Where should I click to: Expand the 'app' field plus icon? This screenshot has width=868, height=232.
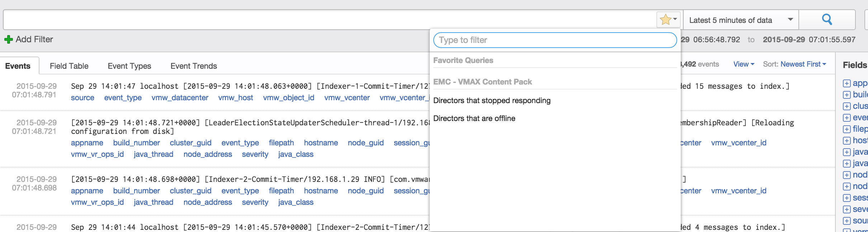[x=847, y=83]
